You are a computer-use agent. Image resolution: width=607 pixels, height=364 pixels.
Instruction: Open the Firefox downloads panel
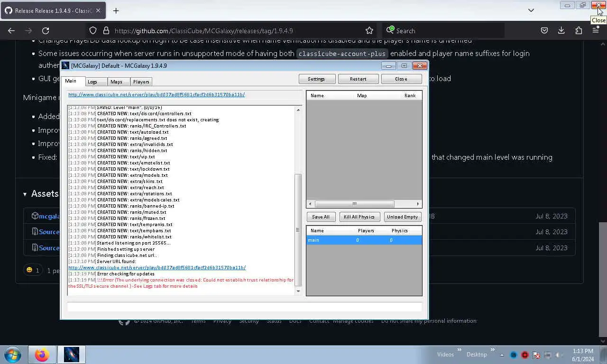(561, 31)
